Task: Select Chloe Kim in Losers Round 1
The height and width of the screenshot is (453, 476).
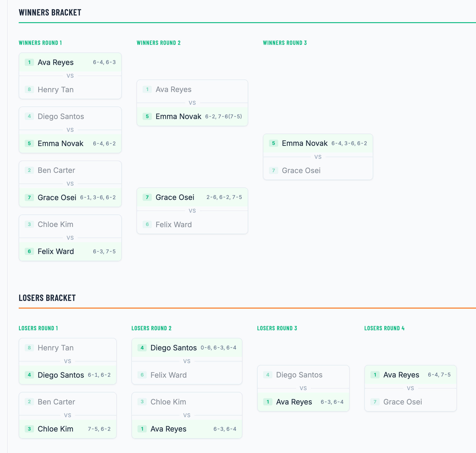Action: (x=67, y=429)
